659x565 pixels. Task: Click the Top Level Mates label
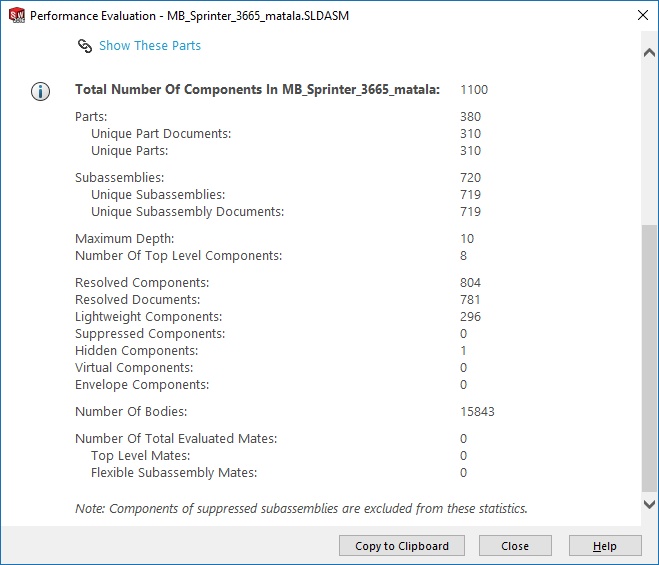click(x=140, y=456)
